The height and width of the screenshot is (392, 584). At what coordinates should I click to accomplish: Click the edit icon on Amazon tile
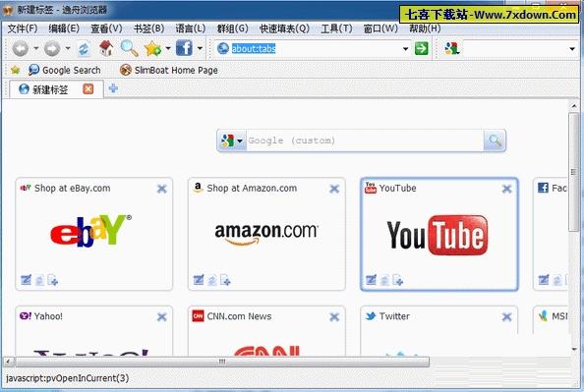199,280
